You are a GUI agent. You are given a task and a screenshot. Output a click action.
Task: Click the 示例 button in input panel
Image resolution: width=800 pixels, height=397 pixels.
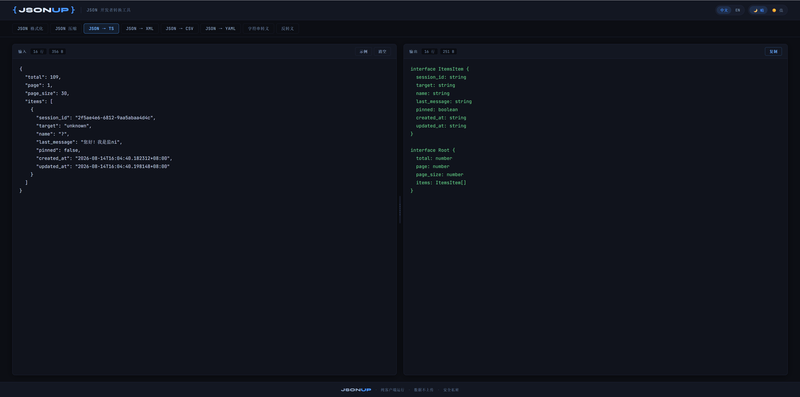click(363, 52)
